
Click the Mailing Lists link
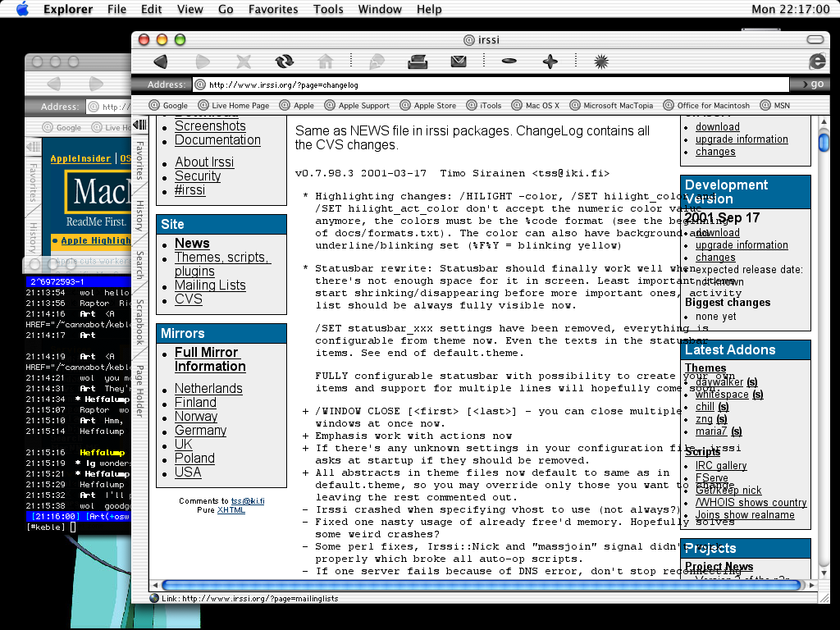pos(210,285)
